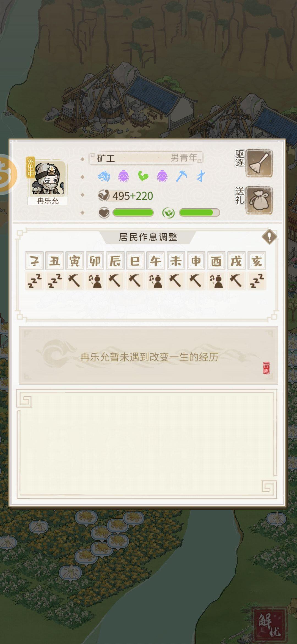This screenshot has height=644, width=297.
Task: Click the 矿工 occupation field
Action: 146,158
